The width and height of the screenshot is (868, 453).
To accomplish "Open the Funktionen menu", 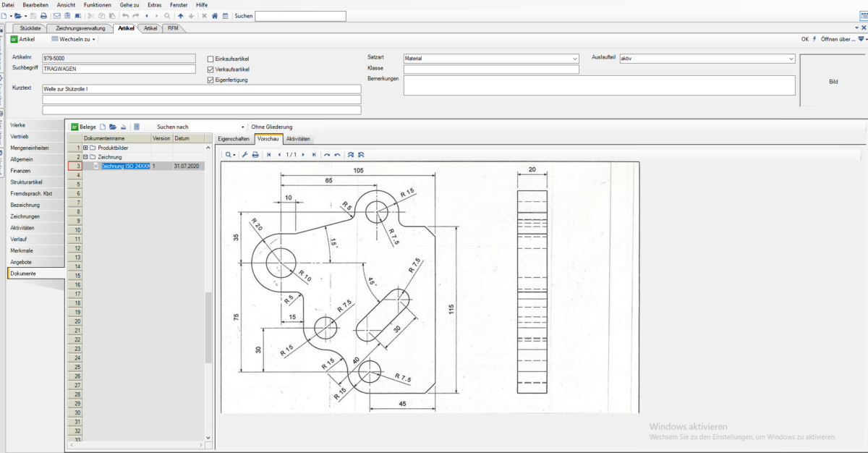I will (98, 4).
